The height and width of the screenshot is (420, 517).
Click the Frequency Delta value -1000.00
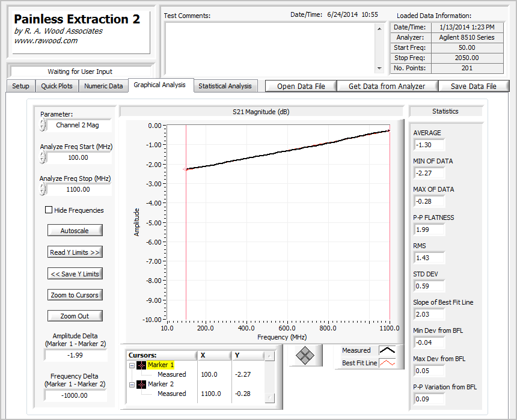point(75,395)
